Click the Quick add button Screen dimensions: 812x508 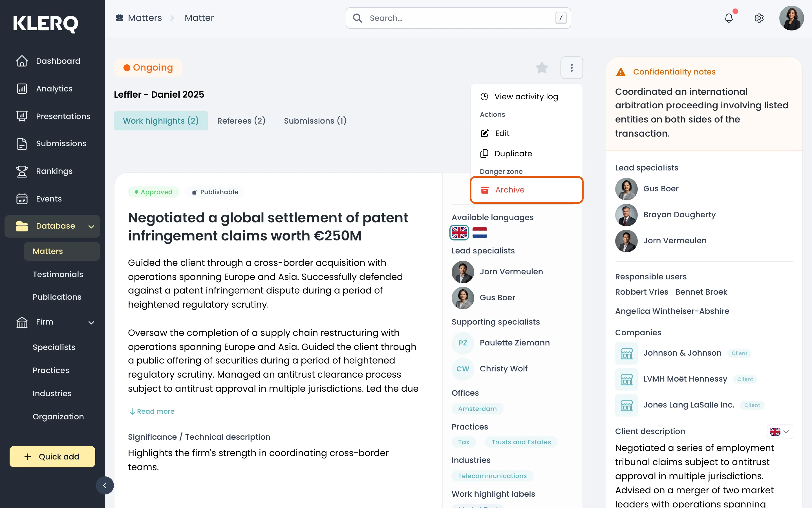coord(52,457)
